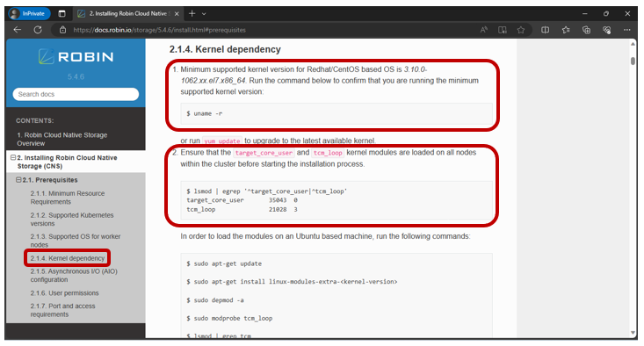
Task: Refresh the current page
Action: click(38, 30)
